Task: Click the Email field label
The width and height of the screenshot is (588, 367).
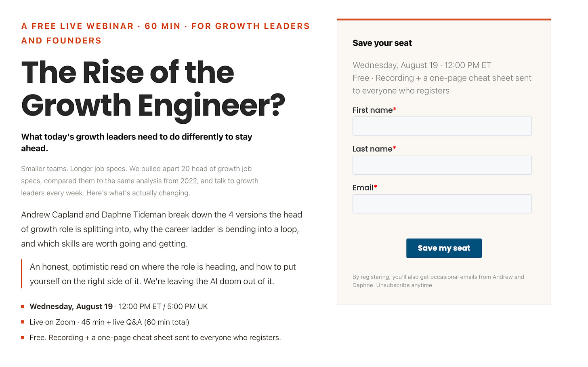Action: tap(363, 188)
